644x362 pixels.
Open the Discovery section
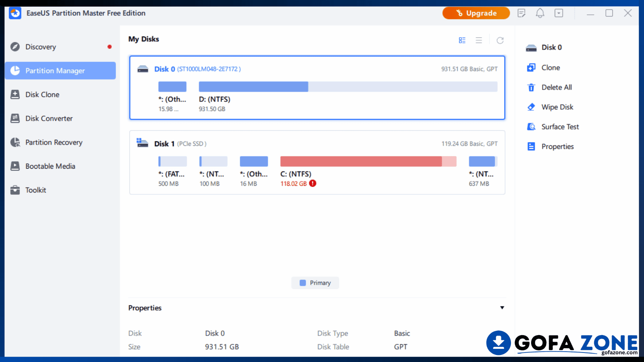[60, 47]
